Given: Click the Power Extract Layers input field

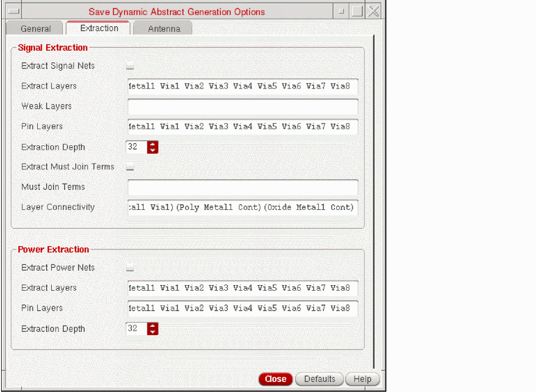Looking at the screenshot, I should [x=243, y=288].
